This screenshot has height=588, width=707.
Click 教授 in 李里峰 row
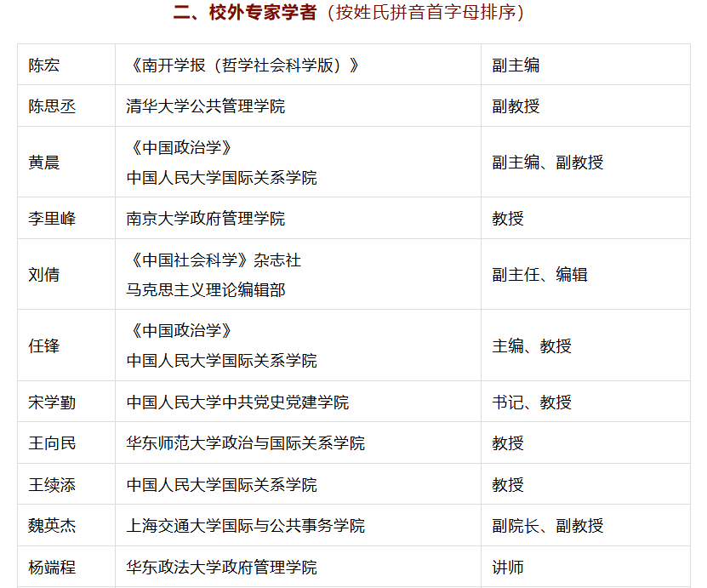(508, 219)
